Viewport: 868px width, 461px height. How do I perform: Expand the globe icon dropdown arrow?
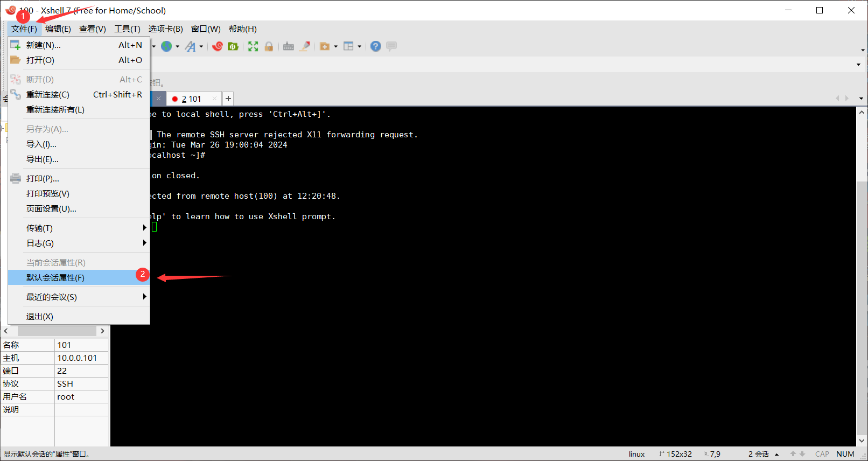pyautogui.click(x=177, y=46)
